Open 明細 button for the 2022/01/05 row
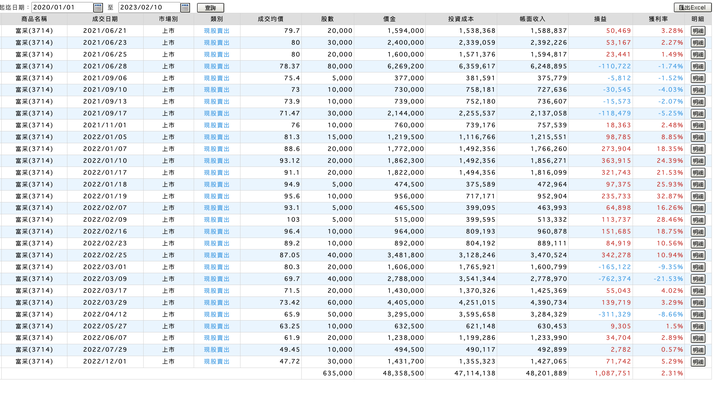Screen dimensions: 720x394 pos(698,137)
